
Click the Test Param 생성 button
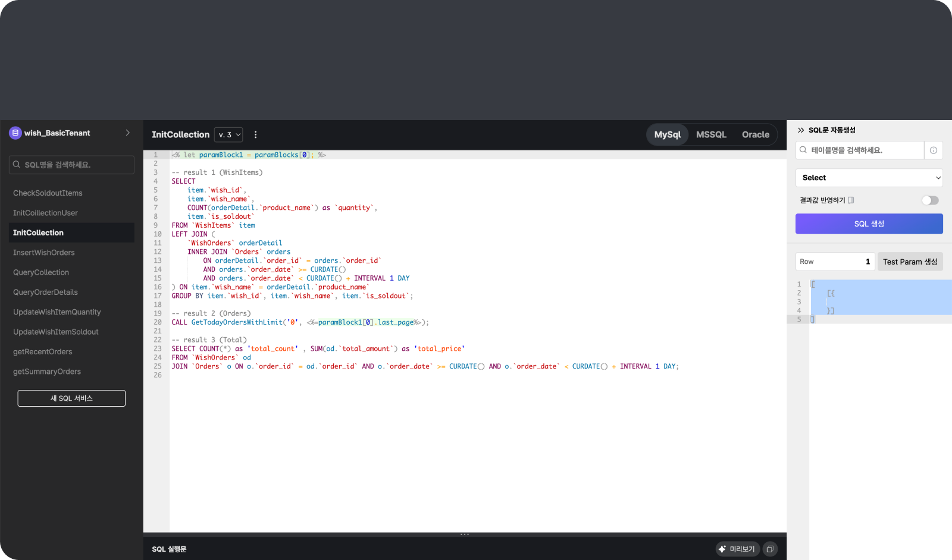pos(910,262)
